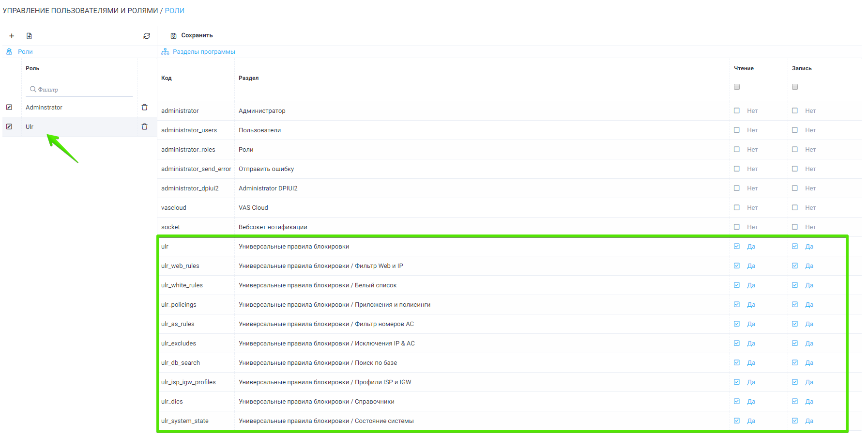This screenshot has width=868, height=438.
Task: Click the edit icon for Ulr role
Action: click(9, 126)
